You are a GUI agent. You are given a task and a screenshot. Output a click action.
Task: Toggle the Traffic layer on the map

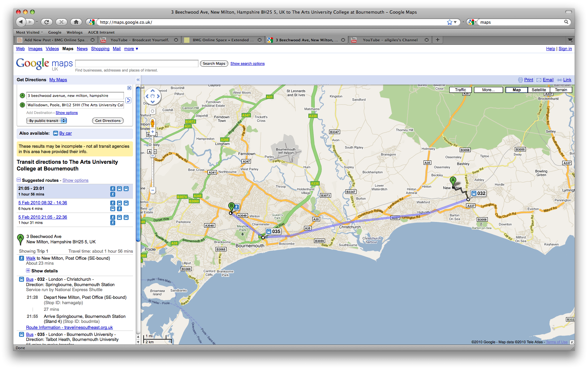tap(460, 90)
